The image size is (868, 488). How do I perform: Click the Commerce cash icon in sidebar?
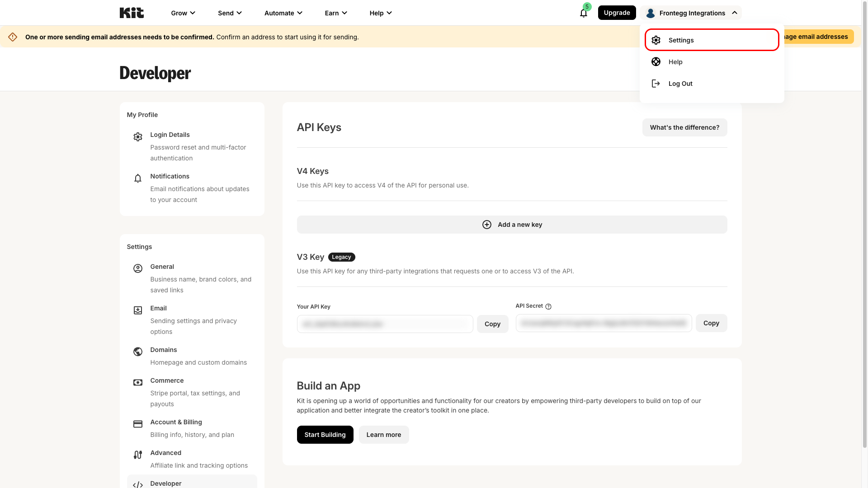point(138,382)
